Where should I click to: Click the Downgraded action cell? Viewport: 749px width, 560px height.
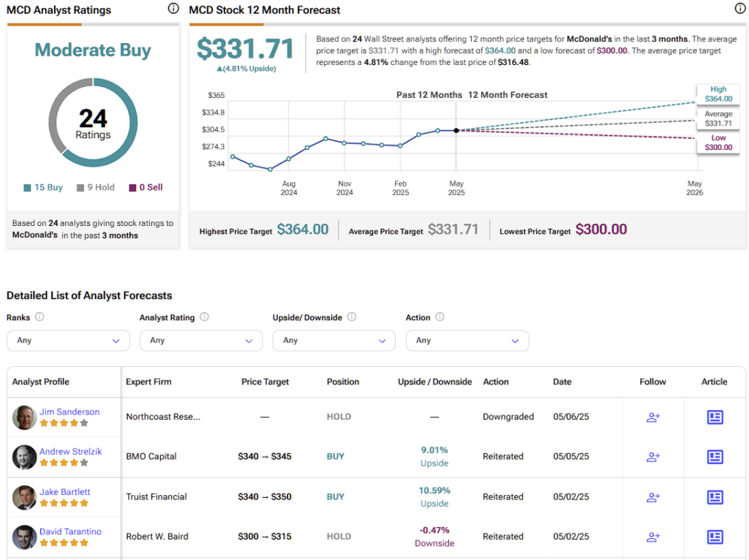point(508,417)
